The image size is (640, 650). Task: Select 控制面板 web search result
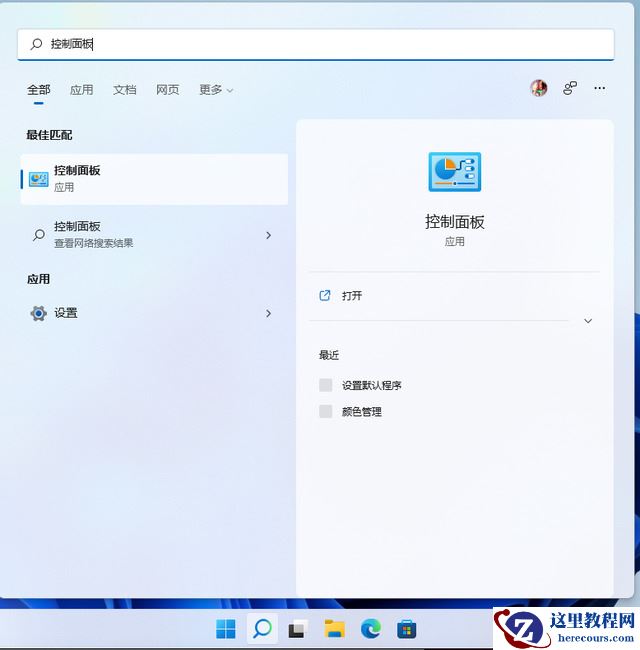pos(154,235)
